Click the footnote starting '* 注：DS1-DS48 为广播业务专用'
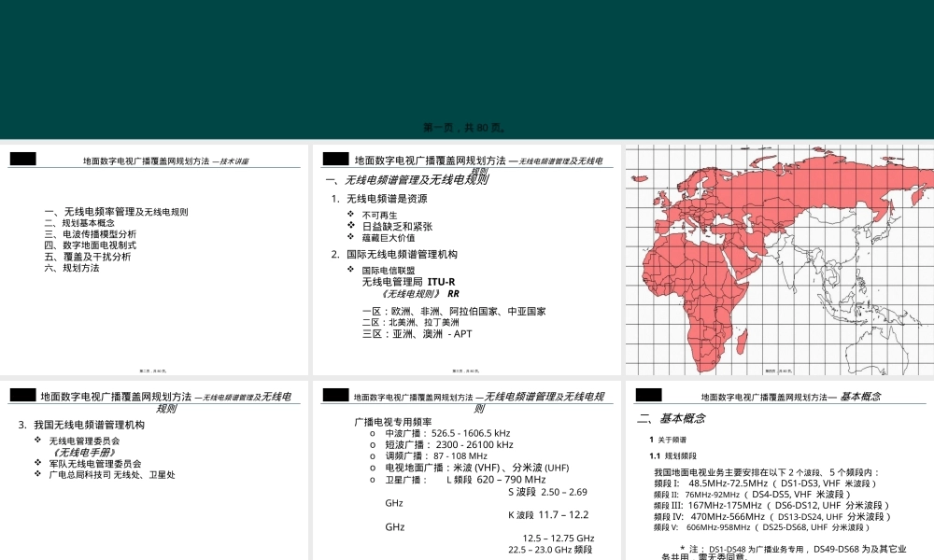Screen dimensions: 934x560 click(784, 553)
